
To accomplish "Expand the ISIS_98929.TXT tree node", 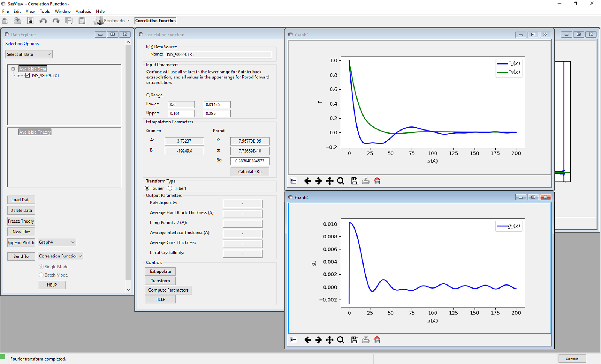I will tap(18, 75).
